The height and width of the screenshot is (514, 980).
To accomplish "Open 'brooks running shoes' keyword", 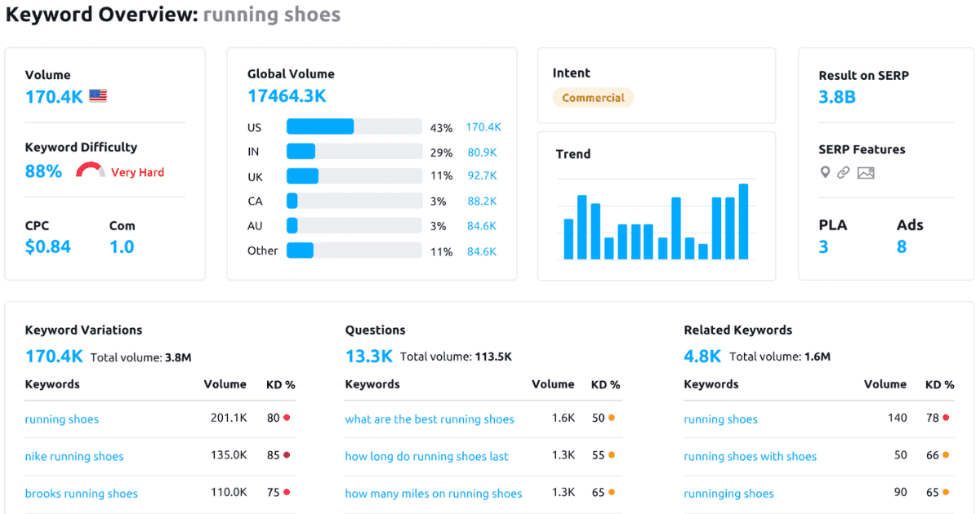I will pos(82,494).
